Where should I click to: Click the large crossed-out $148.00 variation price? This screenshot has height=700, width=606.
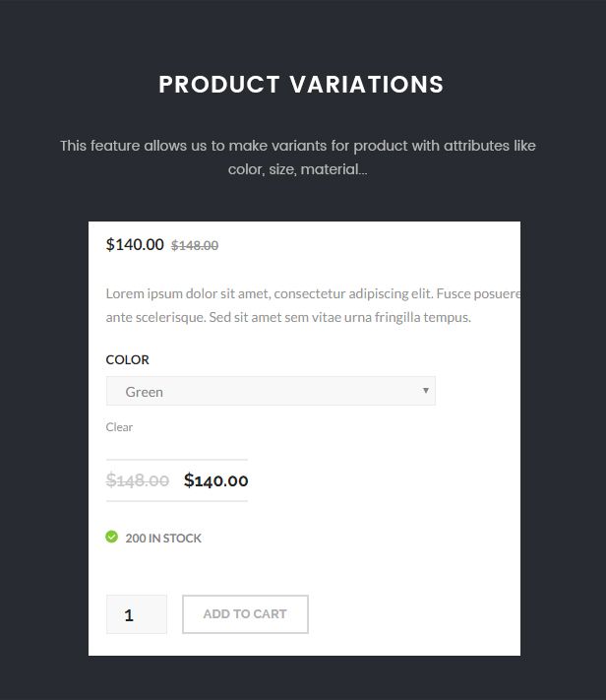[x=138, y=481]
